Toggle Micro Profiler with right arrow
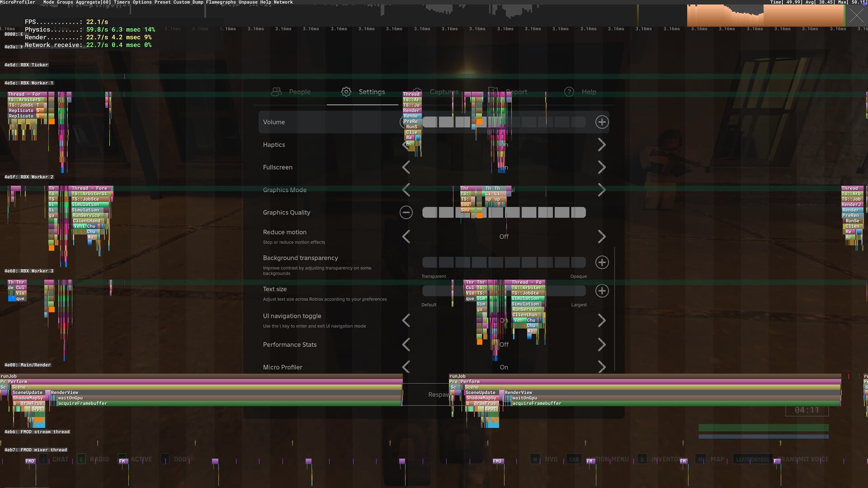Image resolution: width=868 pixels, height=488 pixels. click(x=601, y=367)
